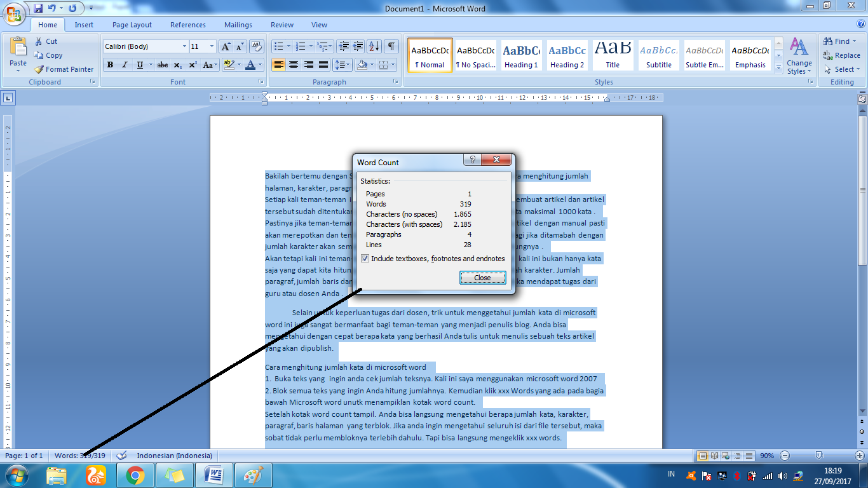Apply the Heading 1 style
Screen dimensions: 868x488
click(x=521, y=55)
